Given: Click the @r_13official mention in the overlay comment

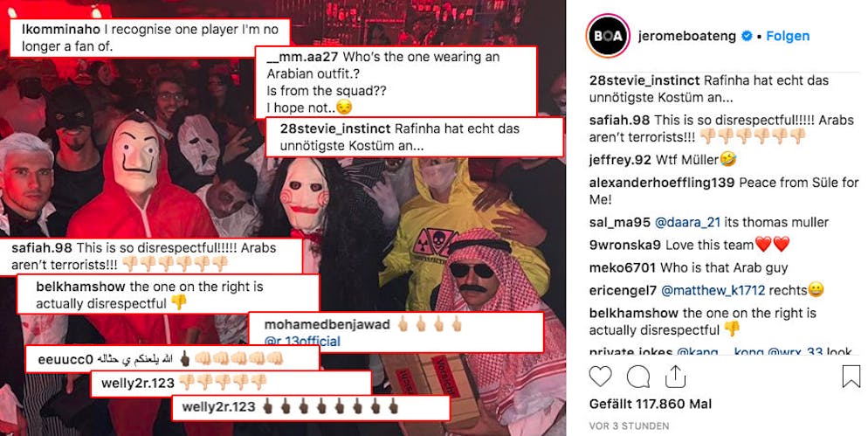Looking at the screenshot, I should click(x=302, y=341).
